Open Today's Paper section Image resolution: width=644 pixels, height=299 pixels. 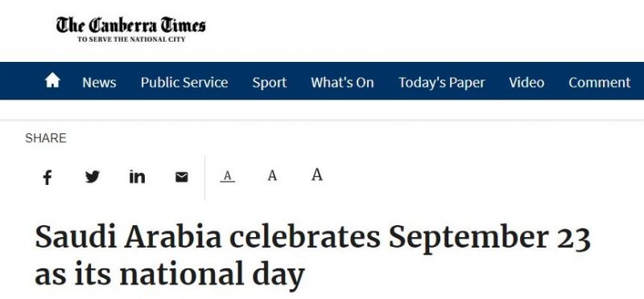(441, 83)
